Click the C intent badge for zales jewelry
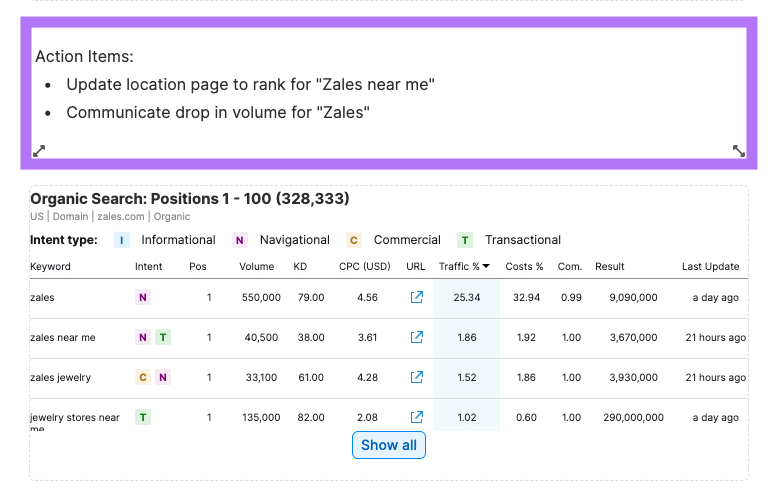Viewport: 773px width, 501px height. point(143,377)
